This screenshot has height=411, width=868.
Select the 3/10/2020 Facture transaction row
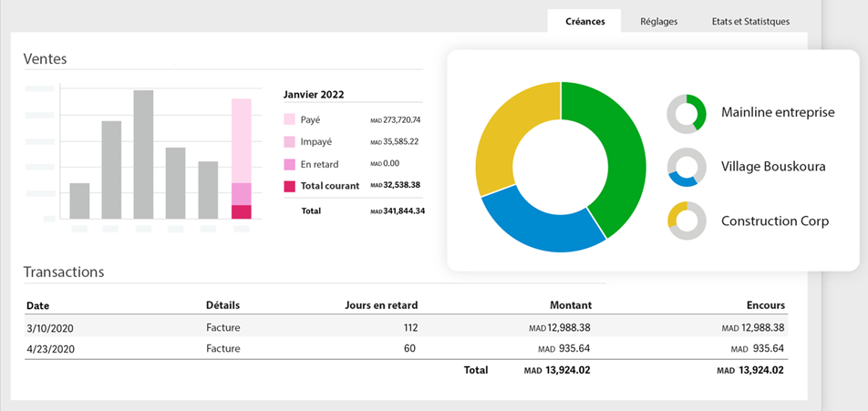tap(405, 327)
